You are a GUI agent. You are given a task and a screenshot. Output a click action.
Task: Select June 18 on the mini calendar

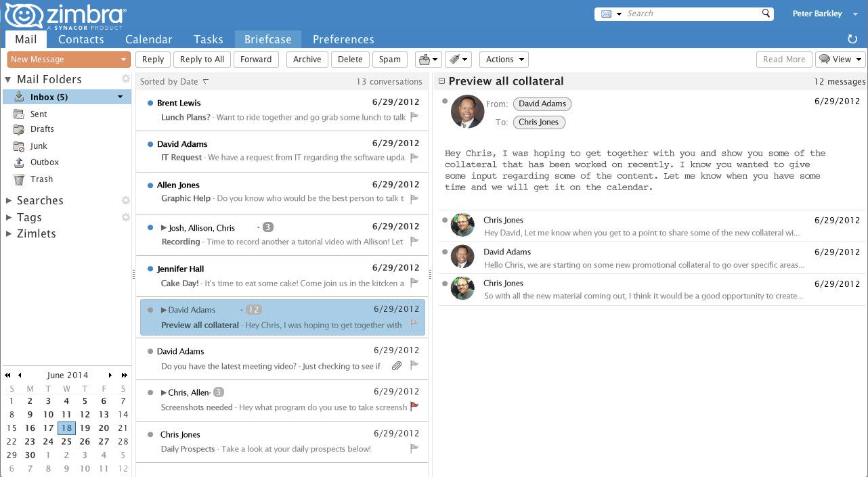[x=66, y=428]
